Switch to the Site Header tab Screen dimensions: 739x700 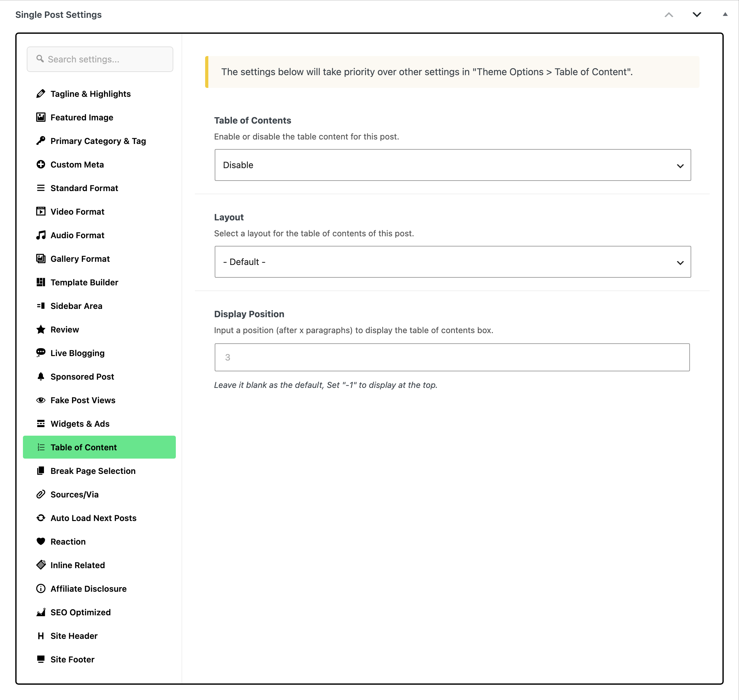tap(99, 635)
